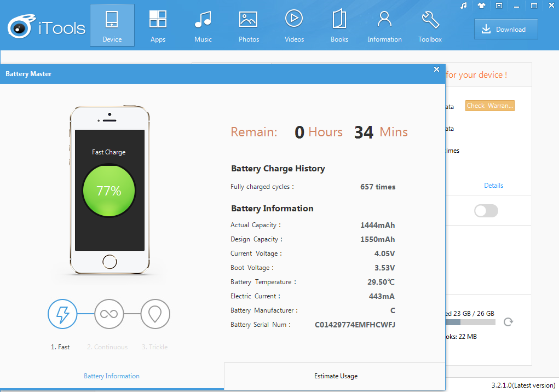Select the Fast charge lightning icon

[x=62, y=314]
